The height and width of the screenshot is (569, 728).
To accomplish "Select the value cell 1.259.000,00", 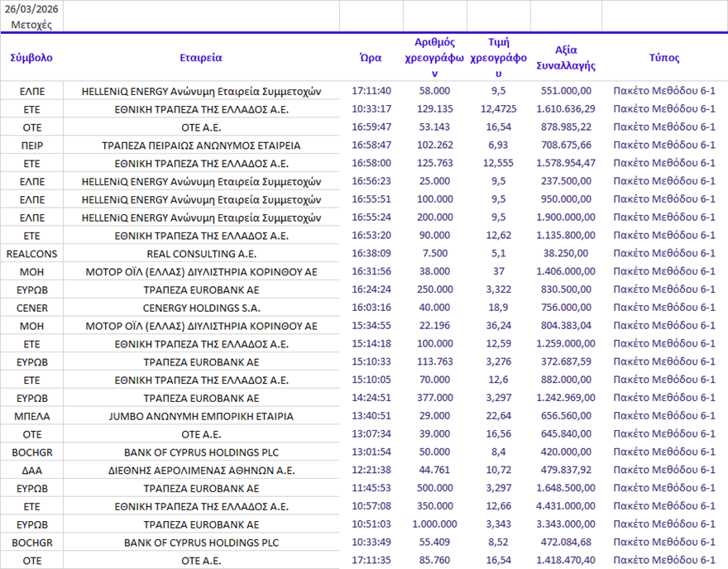I will [x=566, y=344].
